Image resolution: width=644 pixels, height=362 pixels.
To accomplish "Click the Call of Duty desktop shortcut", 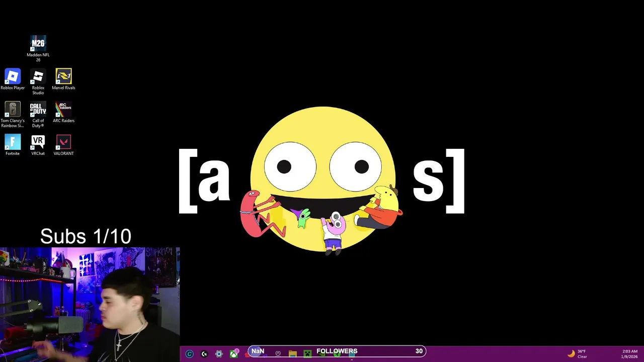I will [x=38, y=115].
